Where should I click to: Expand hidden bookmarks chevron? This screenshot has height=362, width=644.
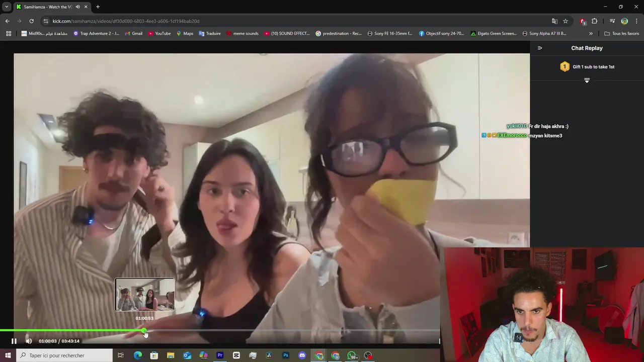coord(591,34)
